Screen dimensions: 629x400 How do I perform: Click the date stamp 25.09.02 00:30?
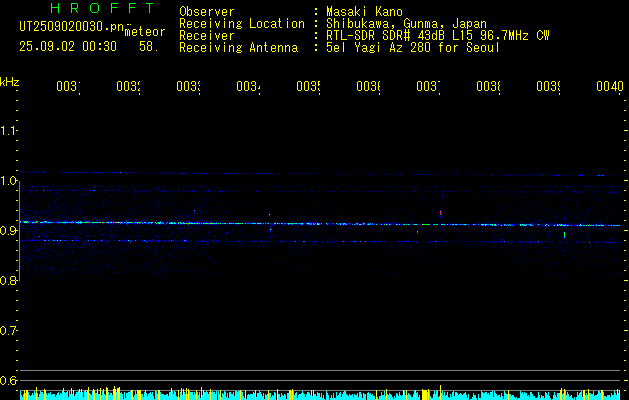(68, 47)
